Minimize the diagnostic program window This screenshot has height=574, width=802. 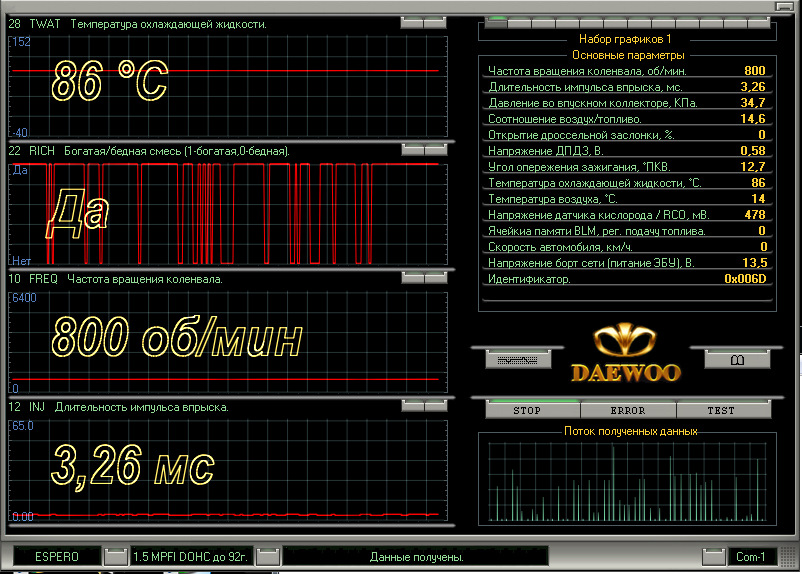(x=784, y=6)
